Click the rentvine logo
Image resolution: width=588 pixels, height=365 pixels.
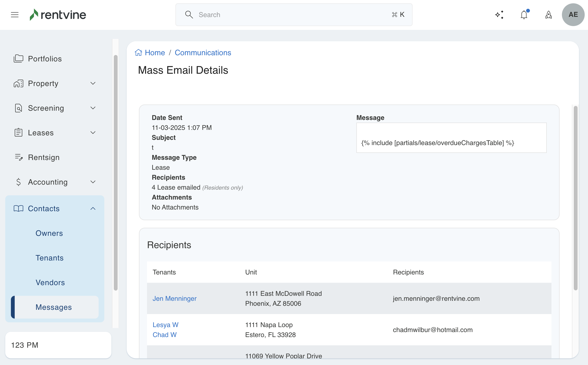58,15
